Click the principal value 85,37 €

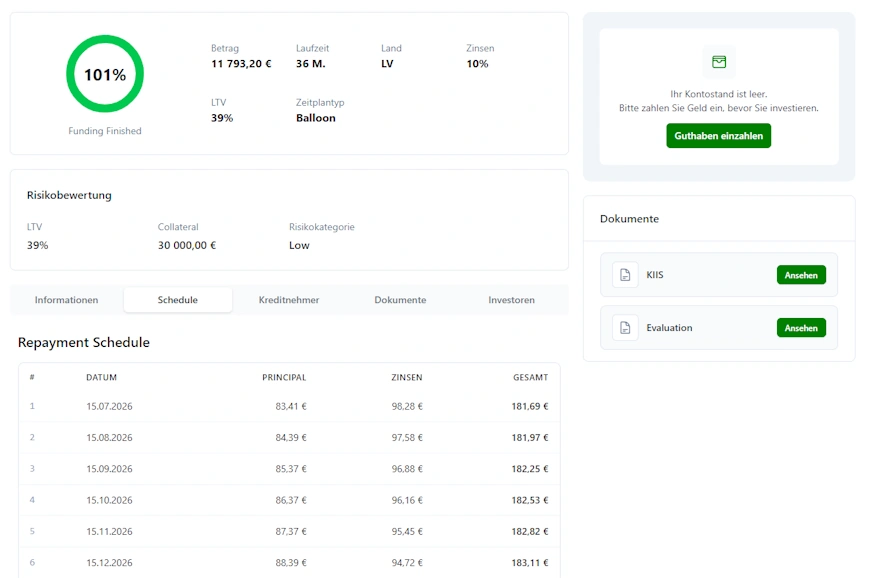(x=291, y=469)
